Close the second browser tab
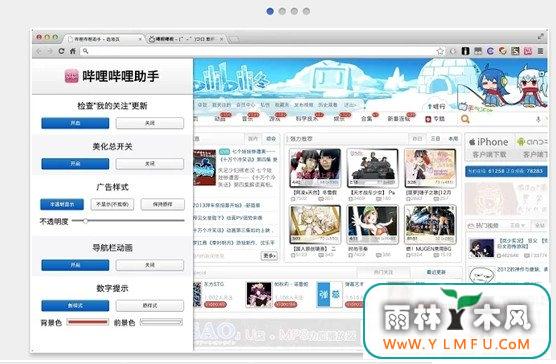The width and height of the screenshot is (556, 364). (x=222, y=39)
